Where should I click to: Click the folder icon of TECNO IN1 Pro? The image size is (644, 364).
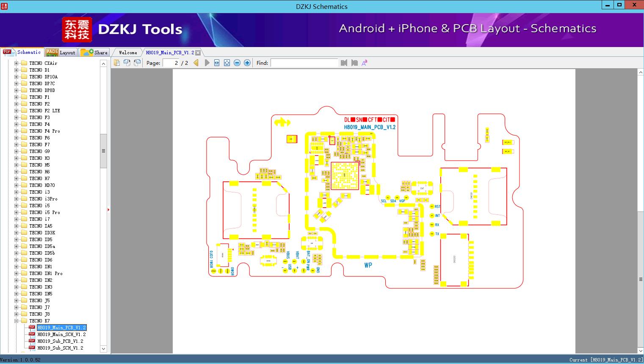point(24,273)
